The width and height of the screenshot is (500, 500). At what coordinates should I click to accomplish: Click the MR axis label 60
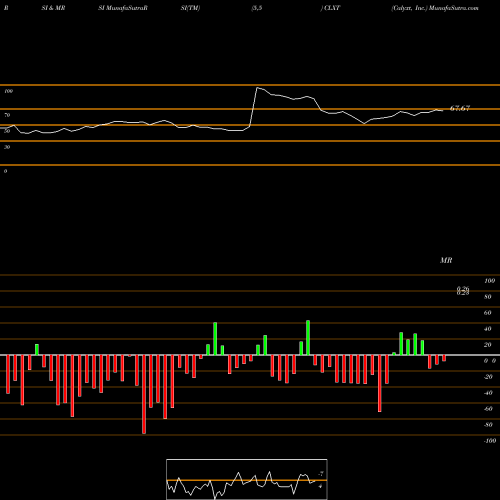tap(488, 313)
